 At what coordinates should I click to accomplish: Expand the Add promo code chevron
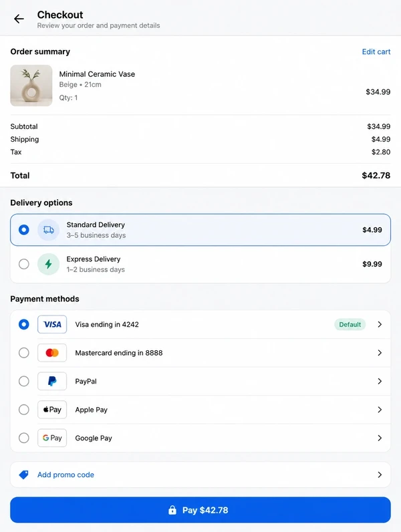coord(380,475)
